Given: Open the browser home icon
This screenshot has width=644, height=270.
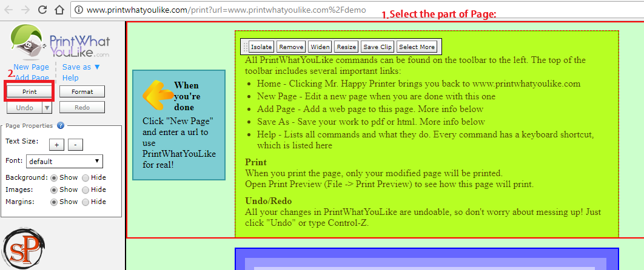Looking at the screenshot, I should [x=59, y=10].
